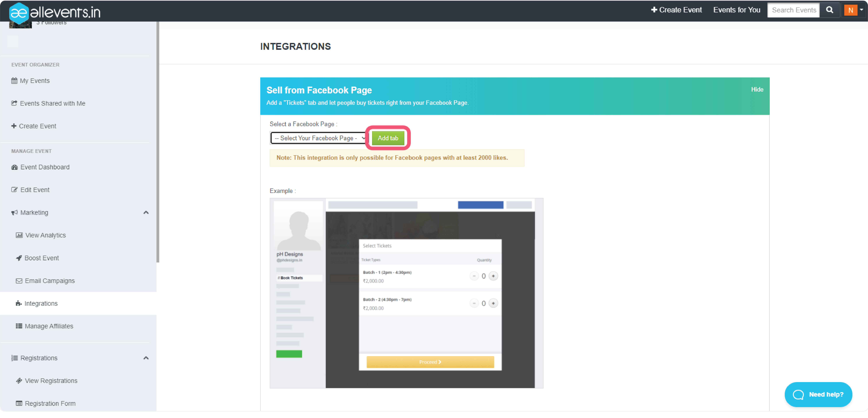The width and height of the screenshot is (868, 418).
Task: Collapse the Marketing section chevron
Action: click(146, 213)
